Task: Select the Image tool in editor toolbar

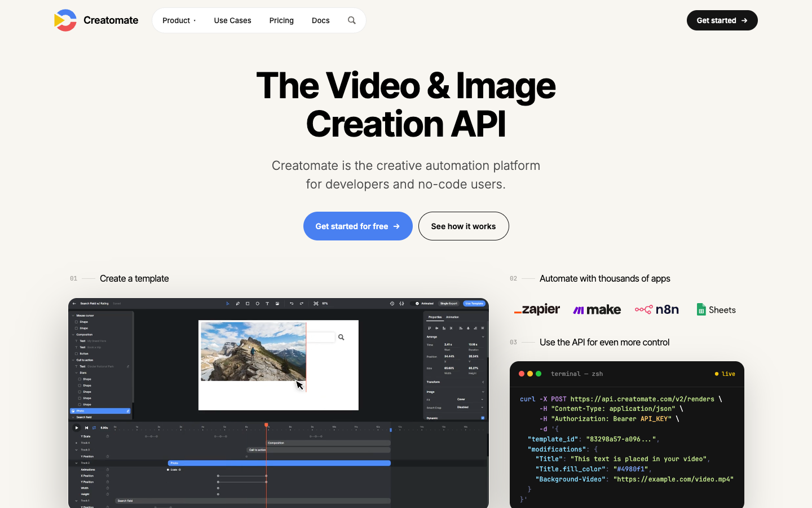Action: point(277,304)
